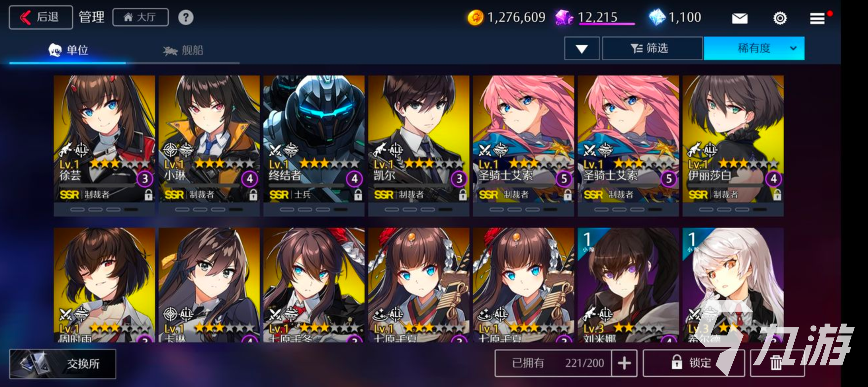Select the 单位 tab

coord(68,51)
